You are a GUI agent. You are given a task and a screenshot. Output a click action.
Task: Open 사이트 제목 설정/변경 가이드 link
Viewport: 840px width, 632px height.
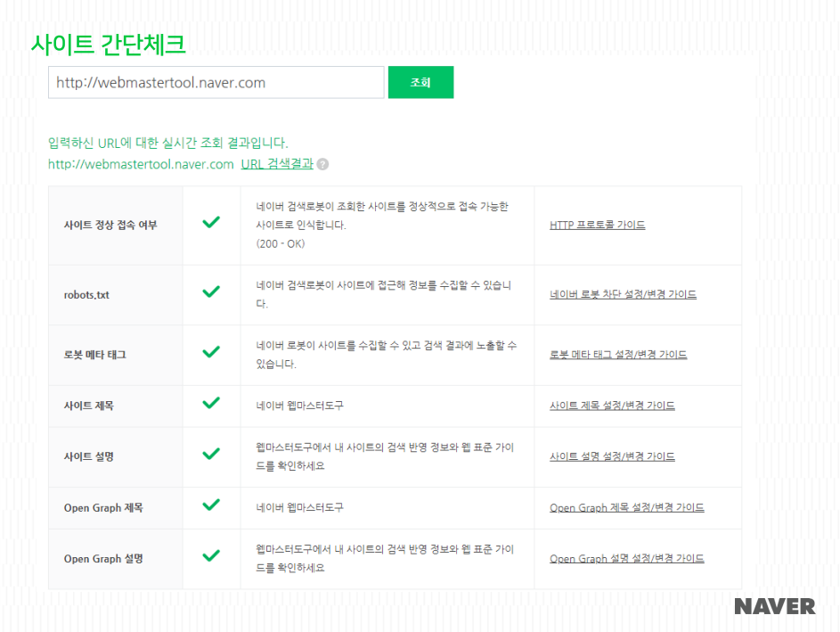click(x=612, y=406)
